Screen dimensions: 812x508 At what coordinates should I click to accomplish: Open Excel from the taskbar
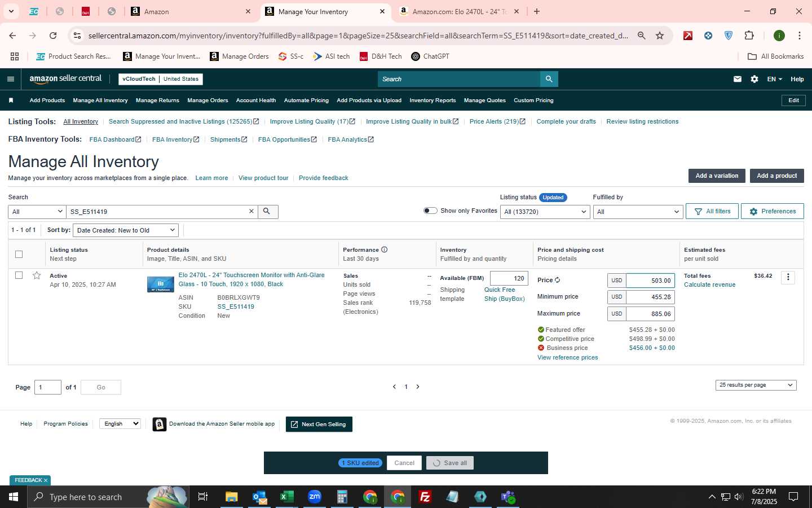pos(287,497)
